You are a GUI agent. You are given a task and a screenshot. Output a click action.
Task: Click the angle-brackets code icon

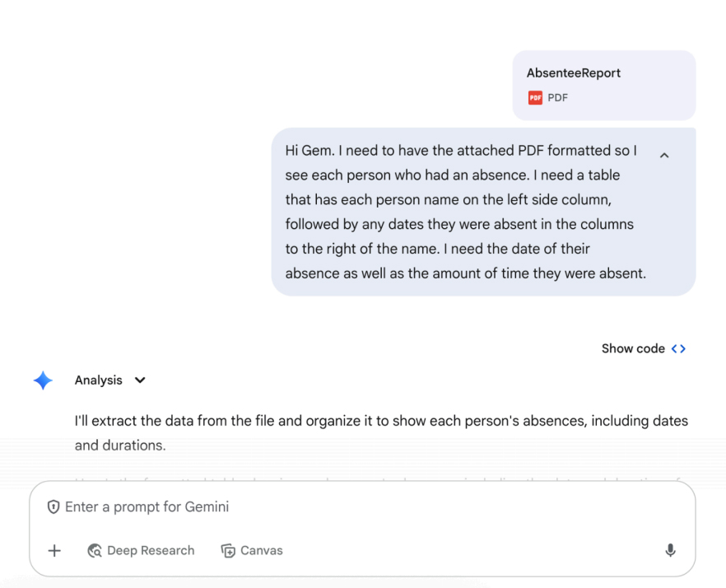pos(679,348)
